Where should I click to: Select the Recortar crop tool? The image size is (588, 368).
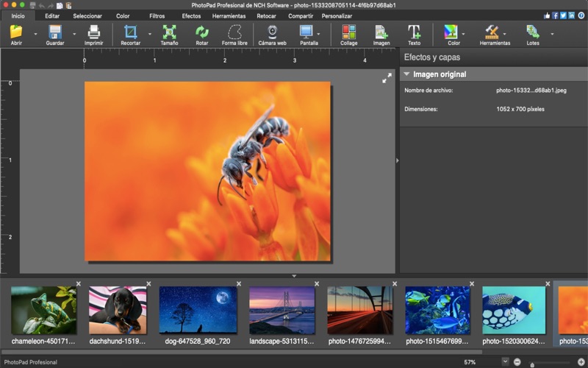pos(130,32)
